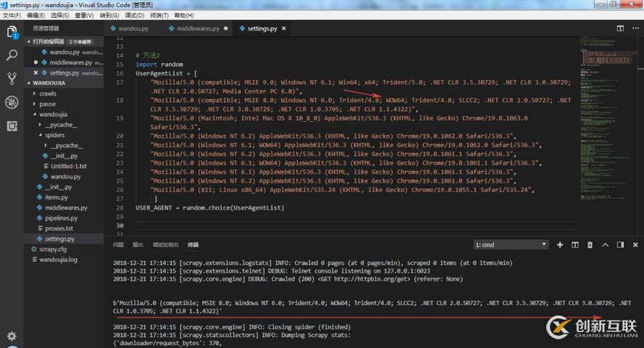Kill the terminal with the trash icon
Viewport: 644px width, 348px height.
pos(590,245)
